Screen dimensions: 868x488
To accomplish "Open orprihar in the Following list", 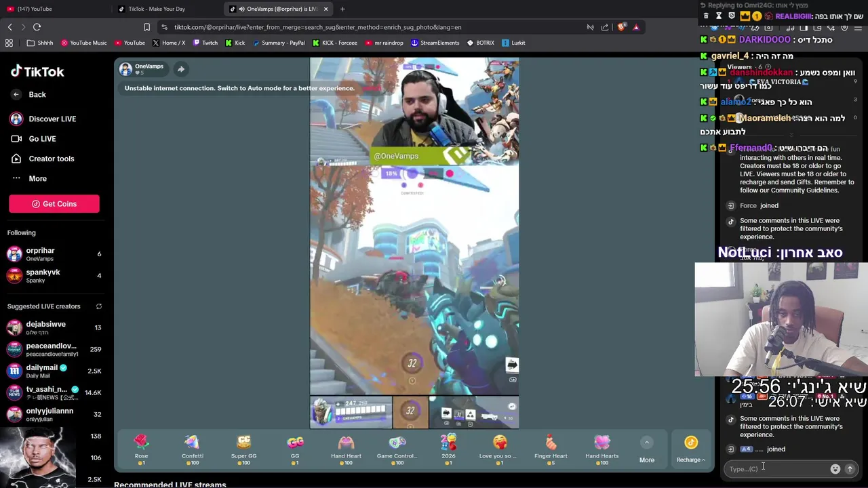I will 54,254.
